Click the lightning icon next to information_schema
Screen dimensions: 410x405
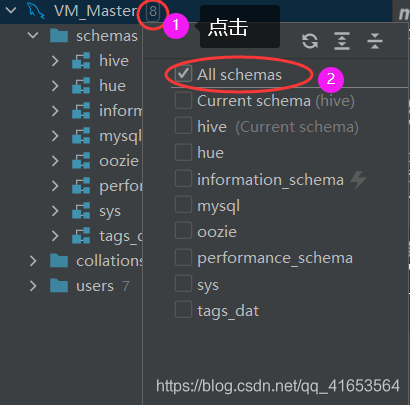[x=358, y=180]
